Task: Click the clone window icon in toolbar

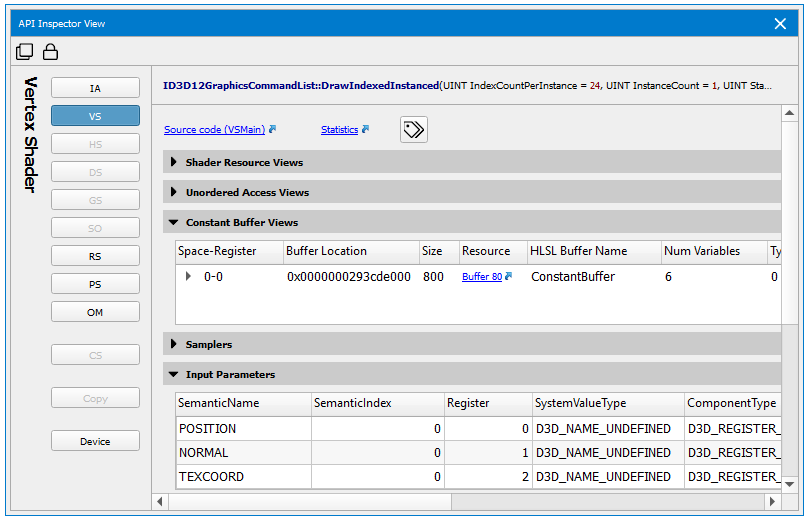Action: (x=25, y=52)
